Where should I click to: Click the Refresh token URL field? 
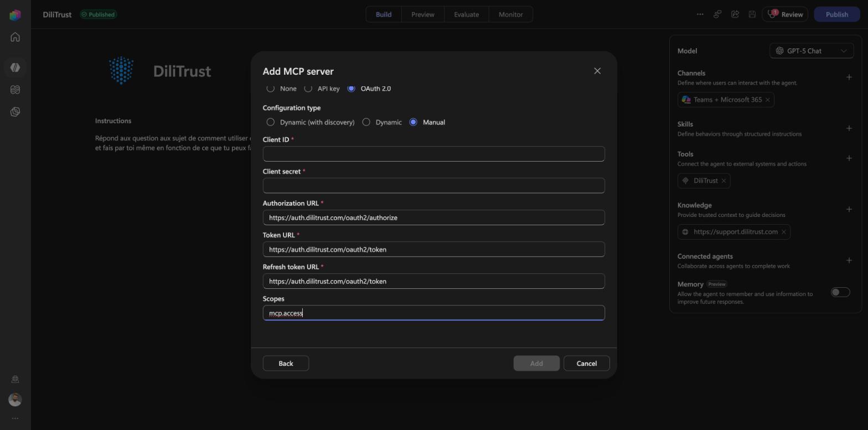click(434, 281)
